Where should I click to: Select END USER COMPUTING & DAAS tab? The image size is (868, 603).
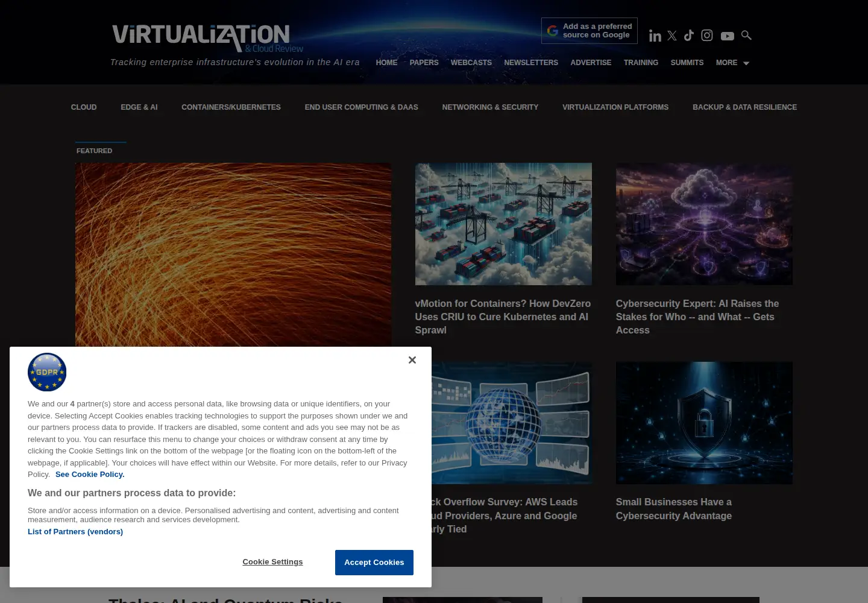[x=361, y=107]
